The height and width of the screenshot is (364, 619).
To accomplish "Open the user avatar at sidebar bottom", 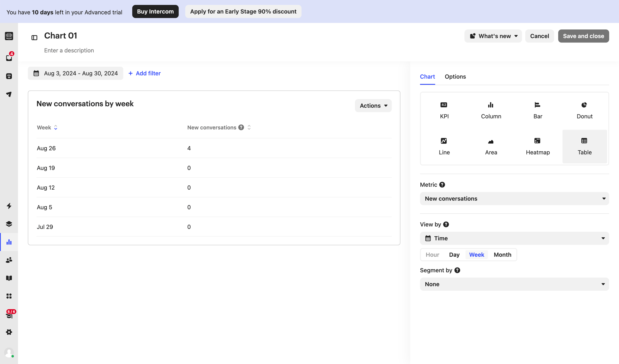I will point(9,353).
